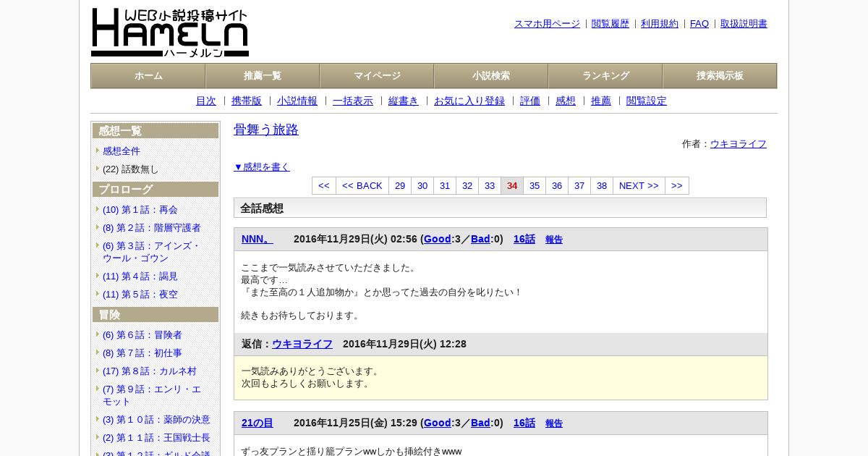This screenshot has height=456, width=868.
Task: Open reviews for 第１０話：薬師の決意
Action: click(x=156, y=419)
